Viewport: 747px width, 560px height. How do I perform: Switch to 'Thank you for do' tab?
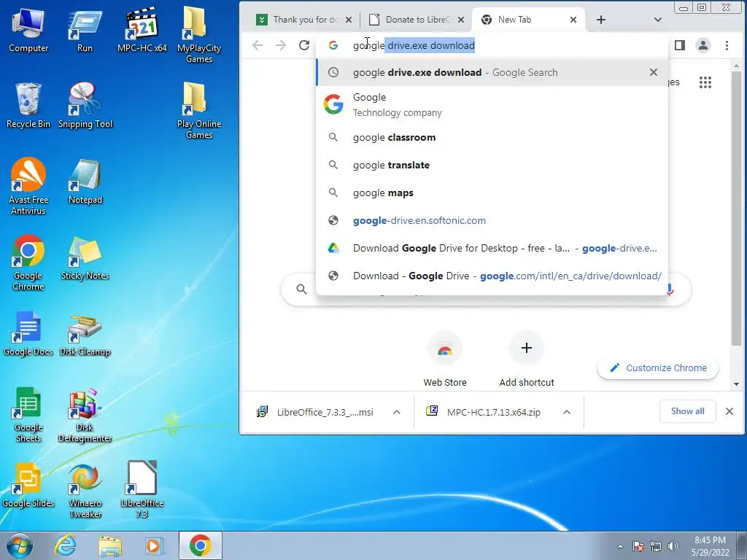305,20
